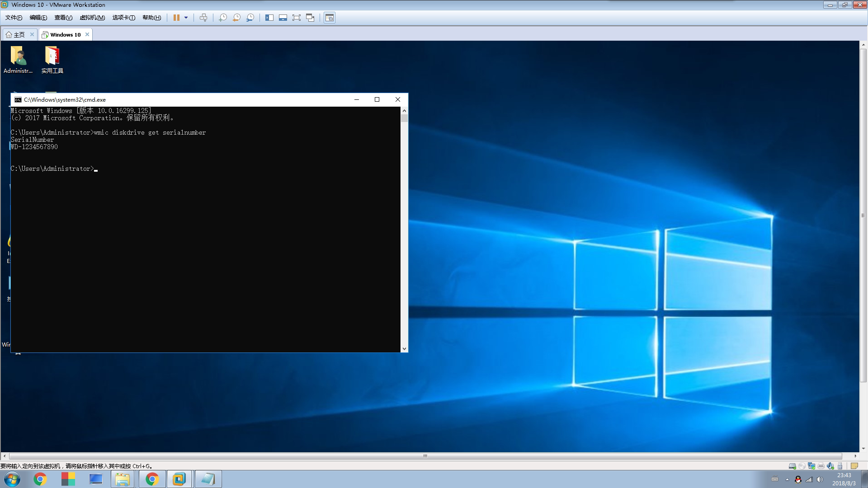Close the Windows 10 tab
This screenshot has width=868, height=488.
[x=87, y=34]
